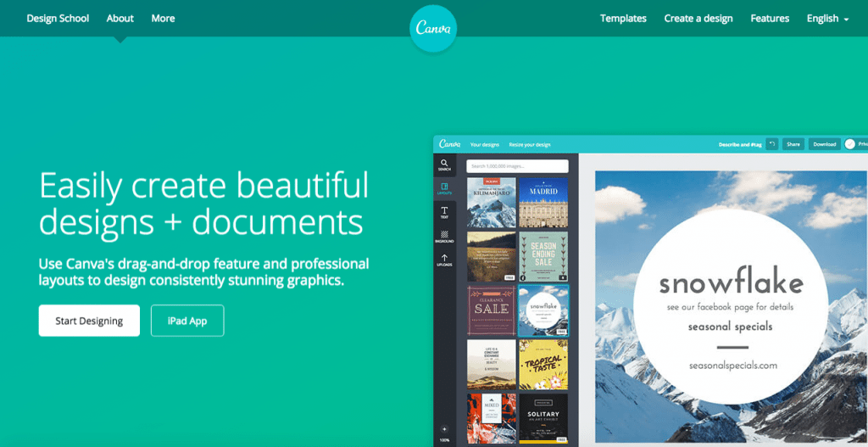This screenshot has width=868, height=447.
Task: Open the English language dropdown
Action: pyautogui.click(x=827, y=19)
